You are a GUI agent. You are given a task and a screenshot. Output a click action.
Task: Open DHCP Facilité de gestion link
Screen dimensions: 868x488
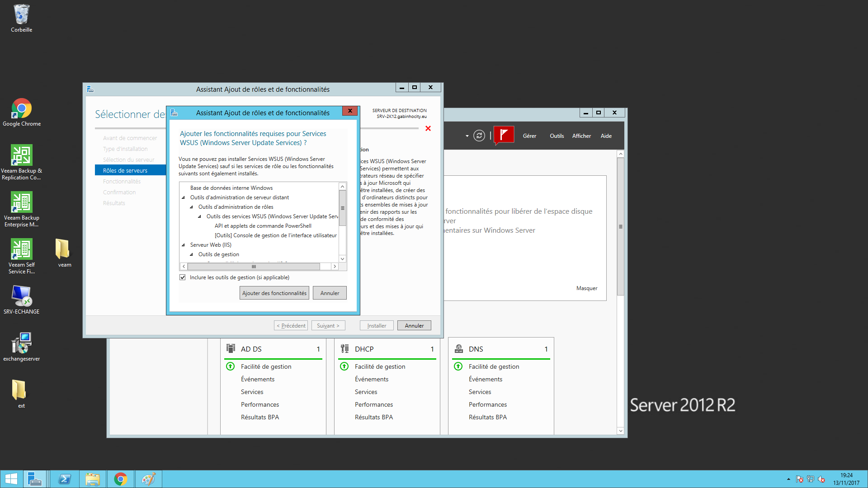pos(380,366)
